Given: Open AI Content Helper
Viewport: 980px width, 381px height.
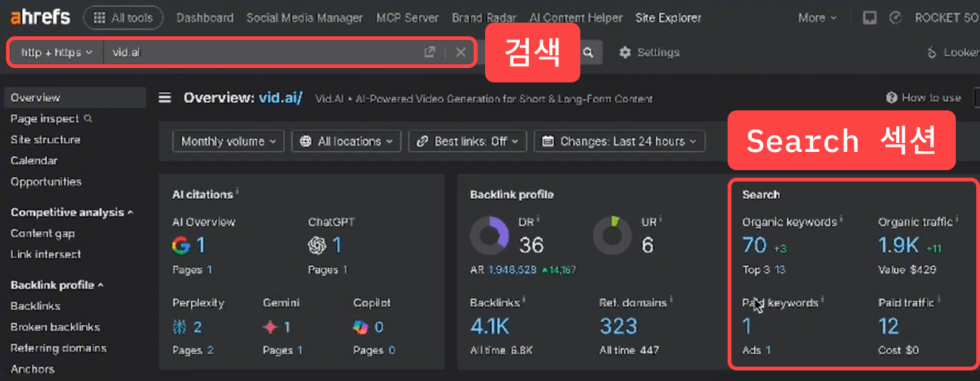Looking at the screenshot, I should [x=576, y=17].
